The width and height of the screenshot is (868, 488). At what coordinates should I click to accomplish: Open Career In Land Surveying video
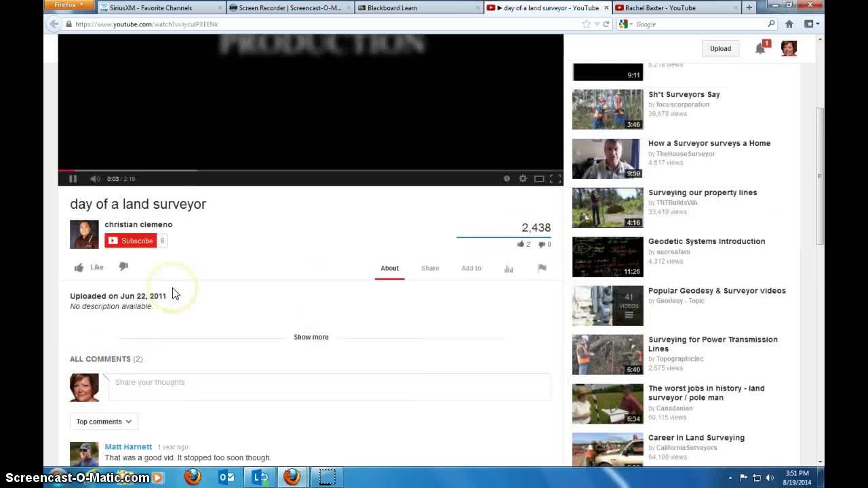pos(696,438)
